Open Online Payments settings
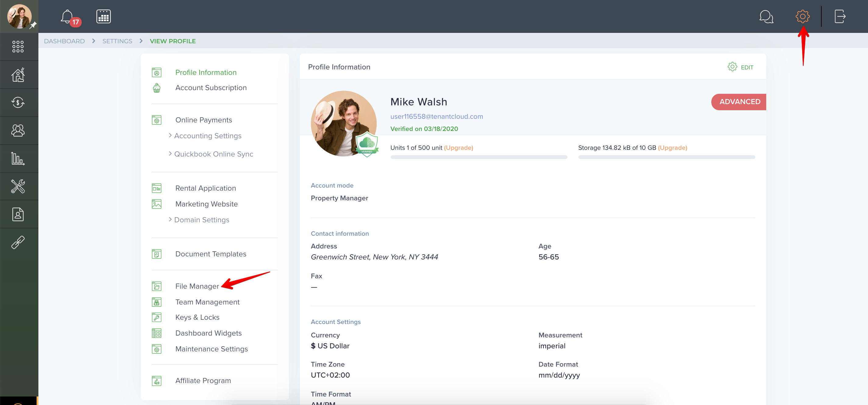 pos(204,120)
